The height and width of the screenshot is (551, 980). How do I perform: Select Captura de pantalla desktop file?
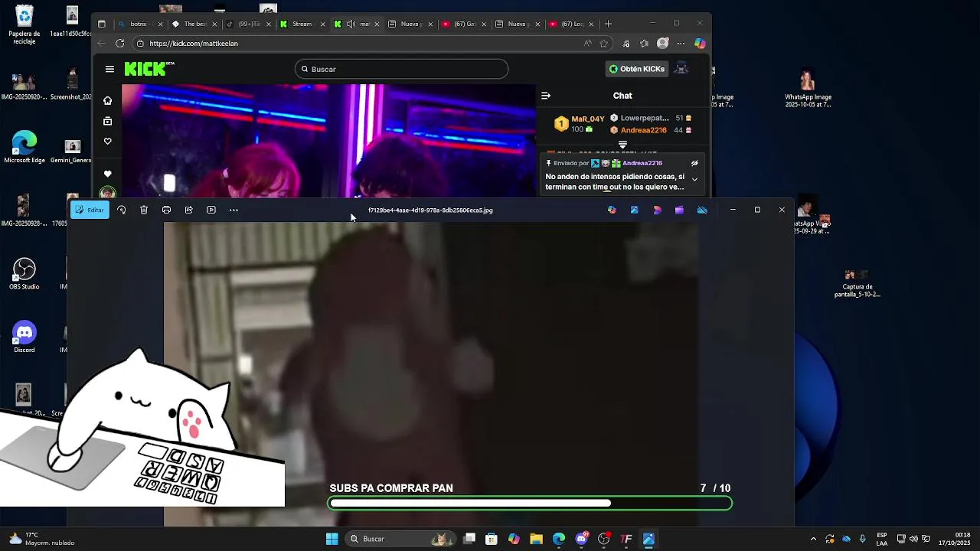point(857,283)
